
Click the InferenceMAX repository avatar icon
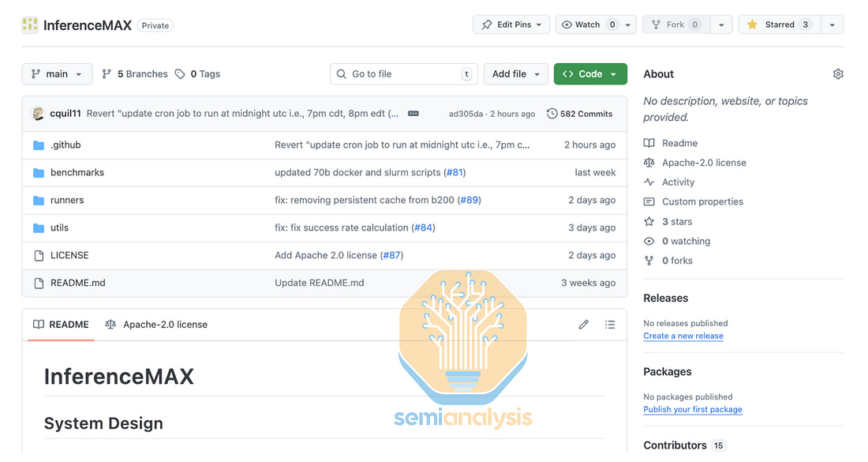[x=30, y=25]
